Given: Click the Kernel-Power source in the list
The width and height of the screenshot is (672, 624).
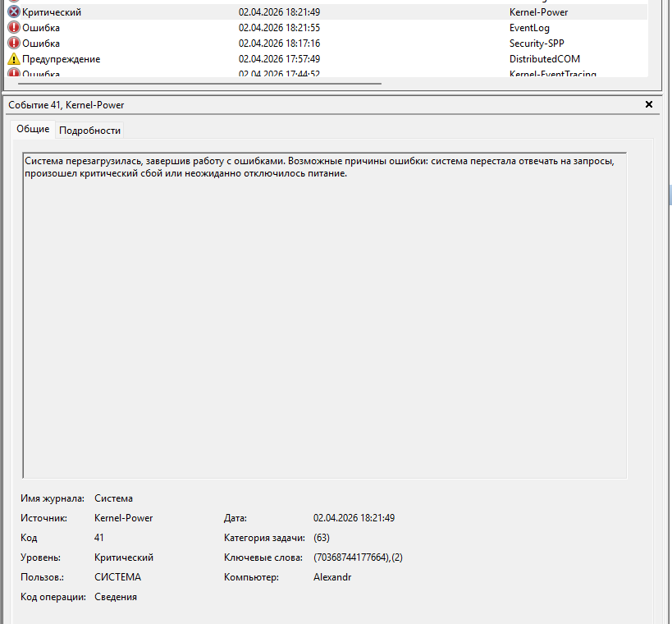Looking at the screenshot, I should (x=538, y=12).
